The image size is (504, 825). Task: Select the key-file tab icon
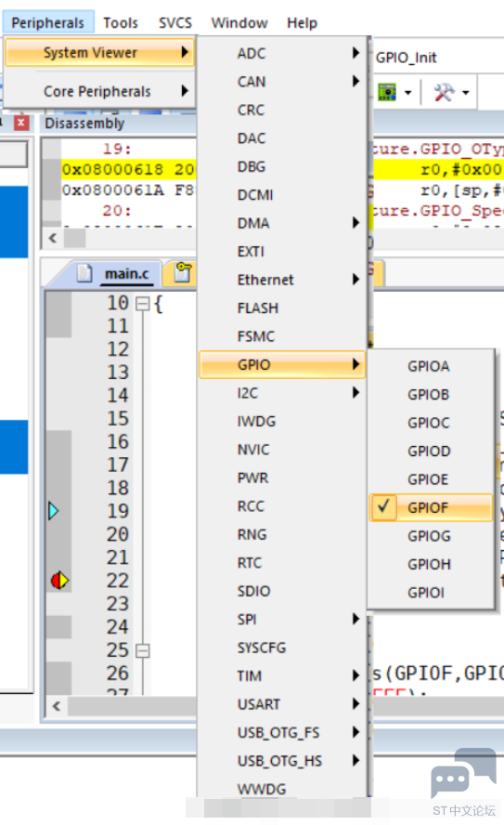[182, 272]
